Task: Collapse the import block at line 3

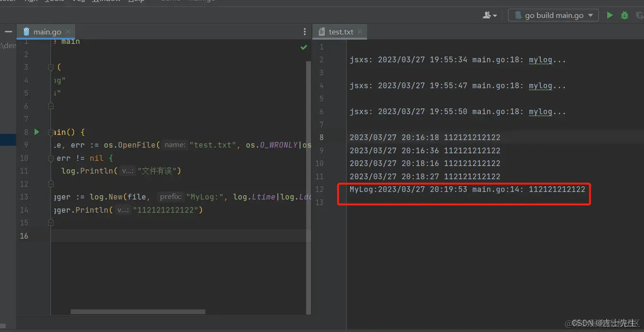Action: click(51, 67)
